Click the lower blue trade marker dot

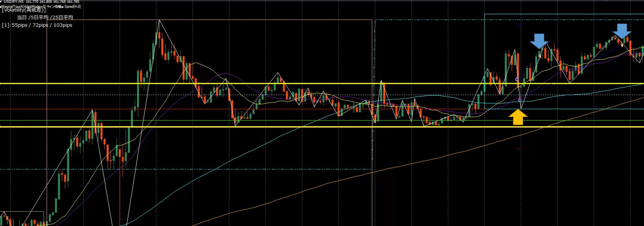pyautogui.click(x=520, y=100)
